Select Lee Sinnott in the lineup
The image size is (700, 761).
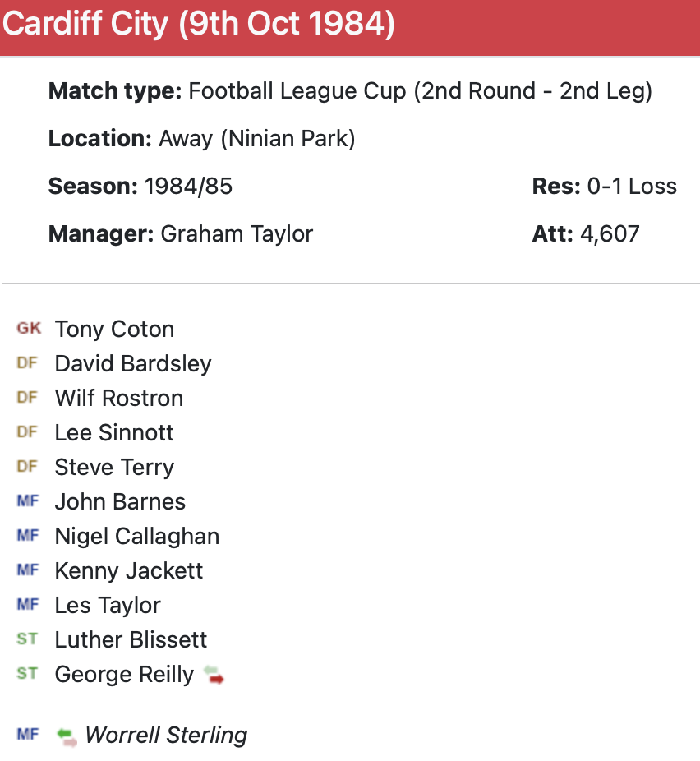[x=114, y=433]
